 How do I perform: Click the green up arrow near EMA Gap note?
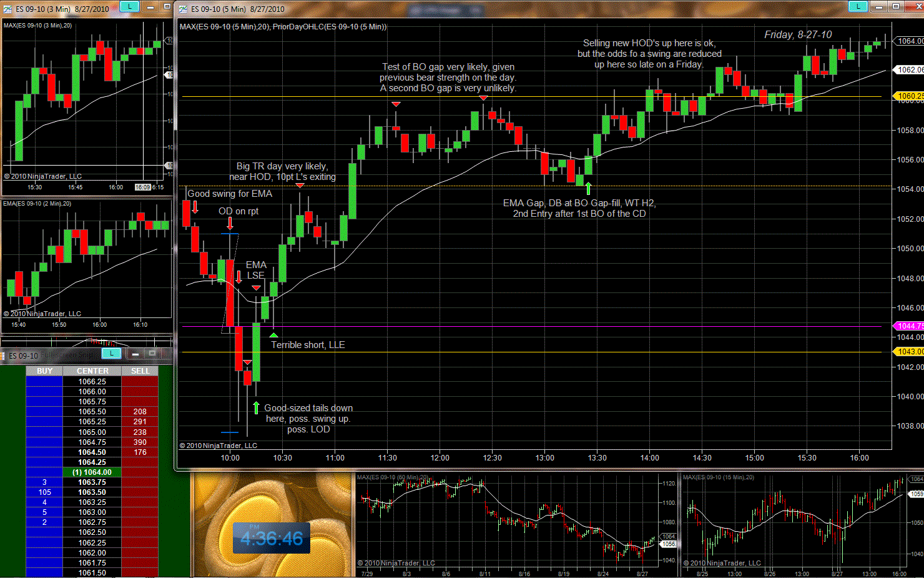coord(587,188)
